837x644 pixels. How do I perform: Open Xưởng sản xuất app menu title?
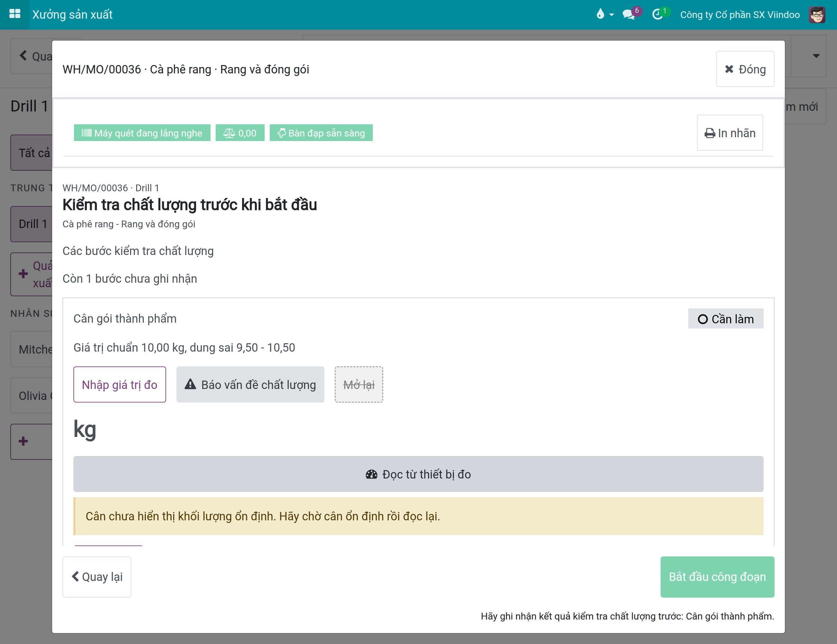point(72,14)
